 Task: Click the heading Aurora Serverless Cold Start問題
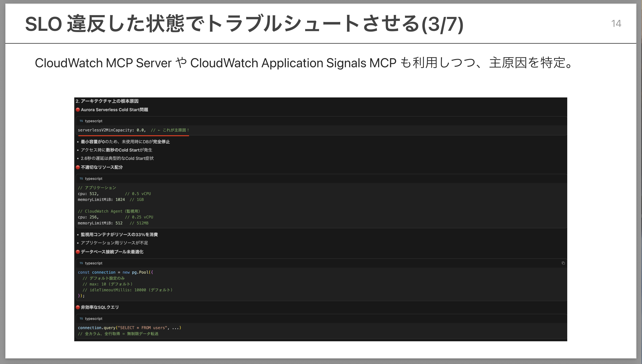pyautogui.click(x=114, y=110)
